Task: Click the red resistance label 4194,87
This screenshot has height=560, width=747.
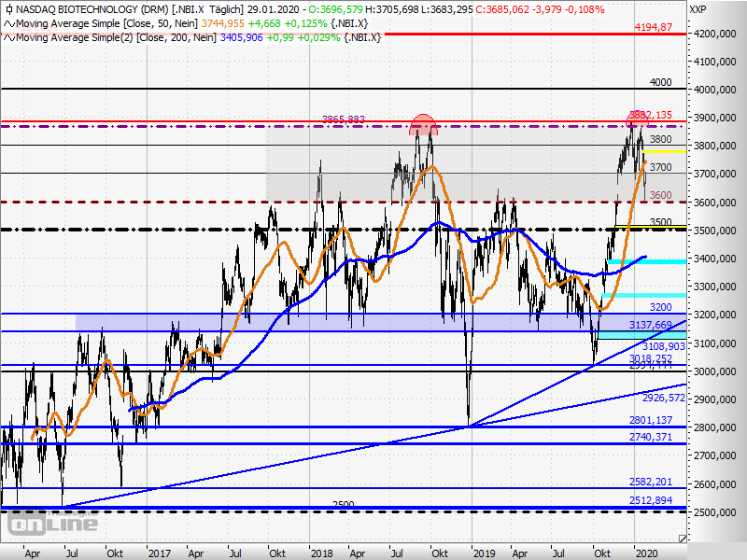Action: (653, 27)
